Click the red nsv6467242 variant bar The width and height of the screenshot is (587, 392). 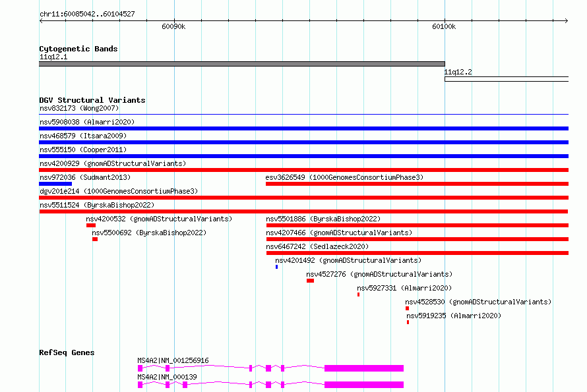(417, 253)
